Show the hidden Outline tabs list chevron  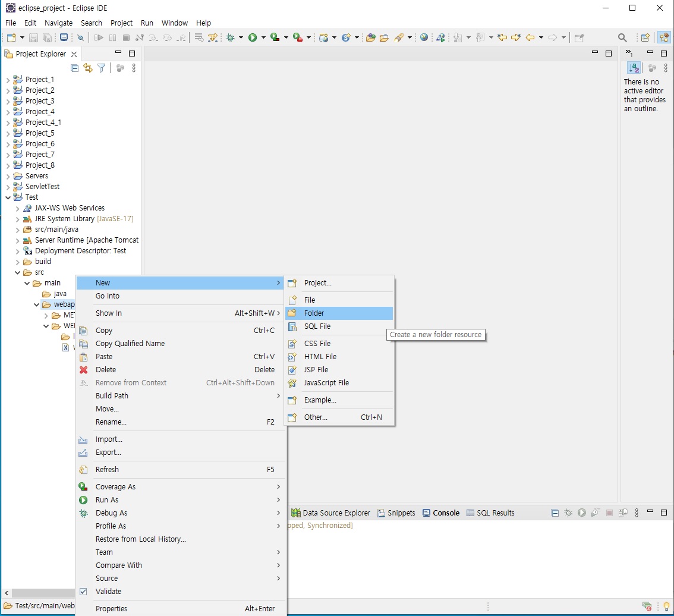[x=629, y=53]
